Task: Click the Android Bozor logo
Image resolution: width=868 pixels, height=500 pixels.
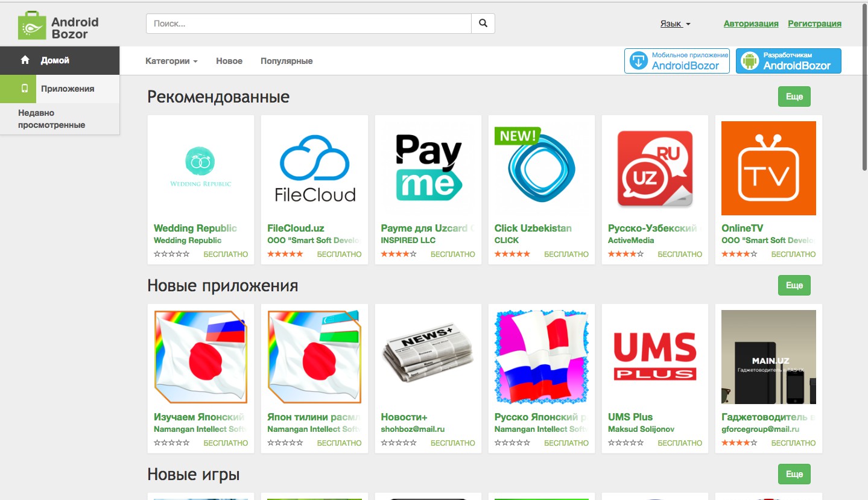Action: point(59,27)
